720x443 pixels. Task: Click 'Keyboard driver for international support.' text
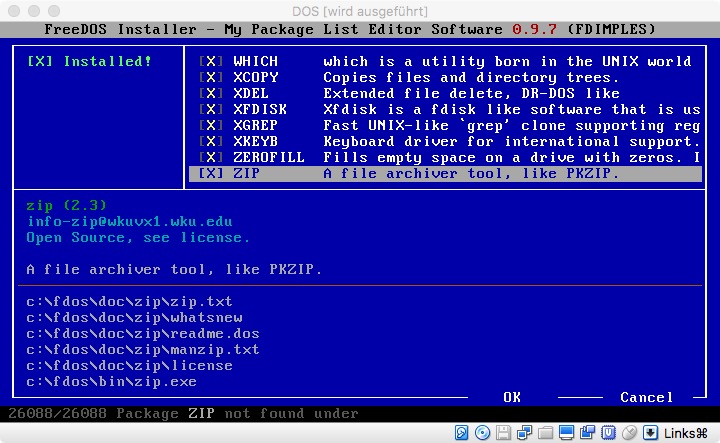coord(512,142)
